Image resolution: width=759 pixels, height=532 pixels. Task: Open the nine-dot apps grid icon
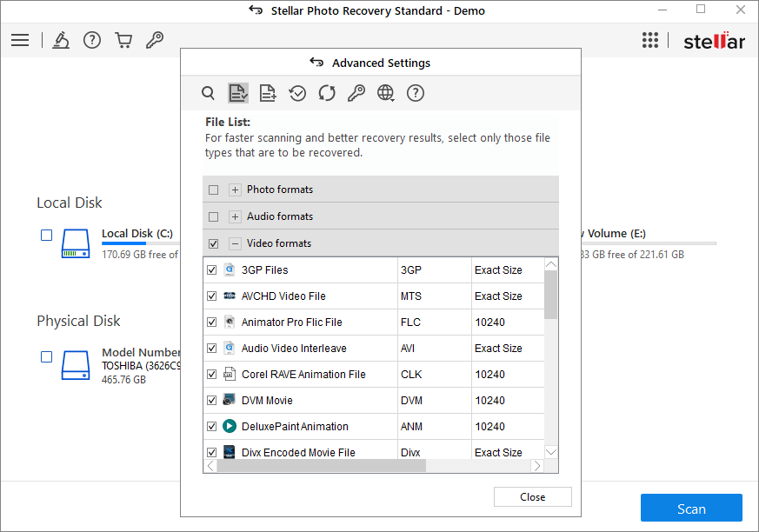650,40
